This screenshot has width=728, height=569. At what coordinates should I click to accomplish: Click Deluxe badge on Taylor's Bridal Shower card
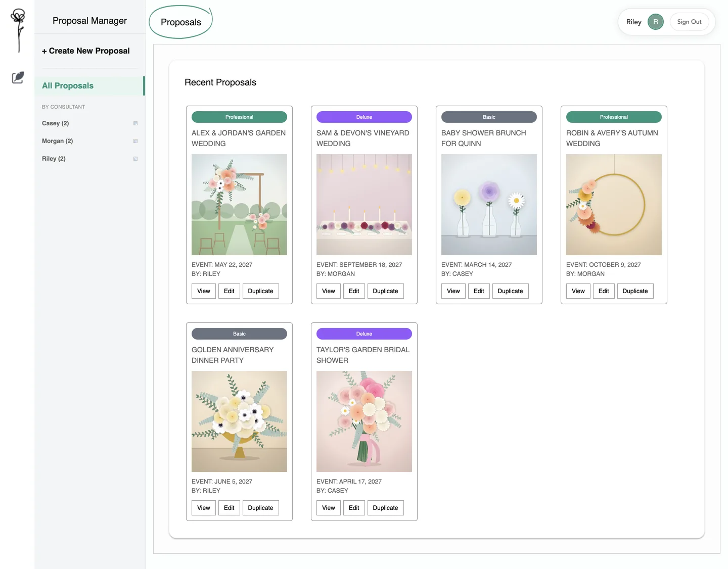[364, 334]
